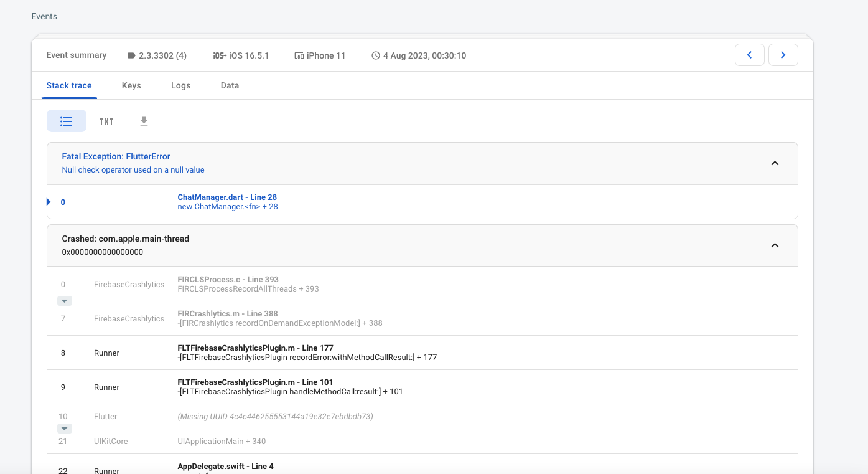The height and width of the screenshot is (474, 868).
Task: Open the Logs tab
Action: (x=180, y=85)
